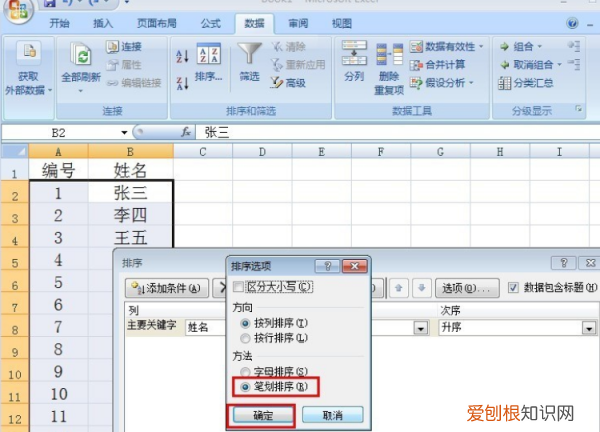600x432 pixels.
Task: Click Ungroup (取消组合) icon
Action: pos(505,65)
